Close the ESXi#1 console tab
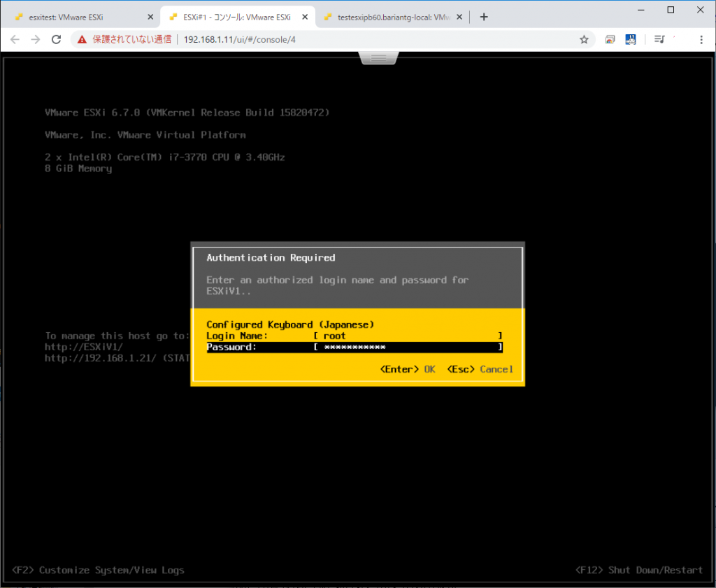716x588 pixels. [305, 17]
